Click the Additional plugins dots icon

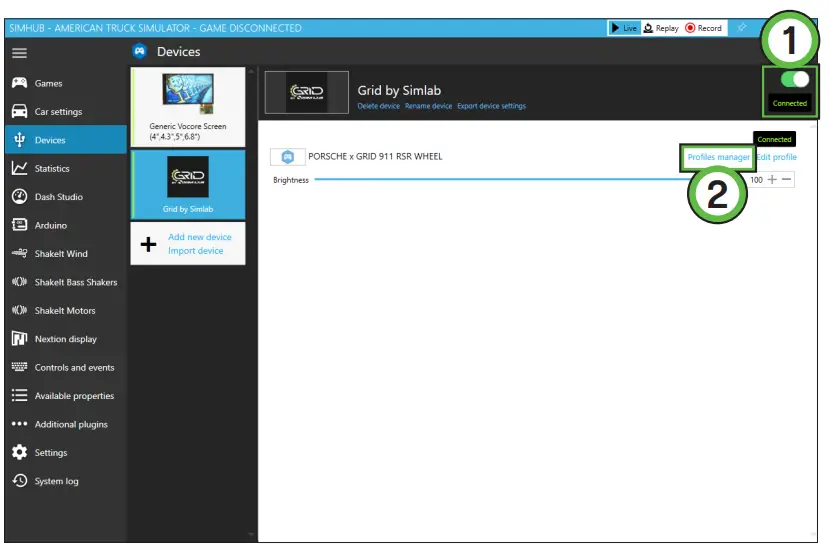tap(20, 424)
